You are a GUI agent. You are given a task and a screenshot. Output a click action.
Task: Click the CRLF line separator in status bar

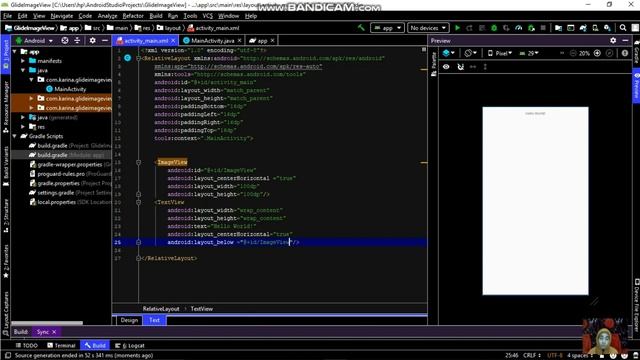coord(531,356)
